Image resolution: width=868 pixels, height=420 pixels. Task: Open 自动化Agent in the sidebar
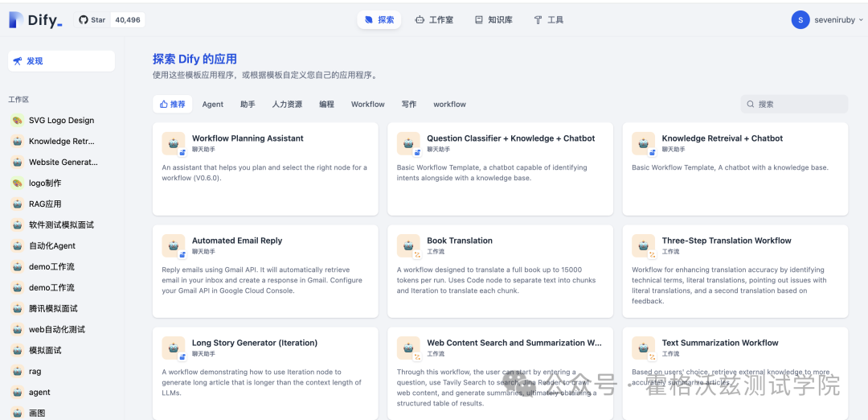point(61,245)
